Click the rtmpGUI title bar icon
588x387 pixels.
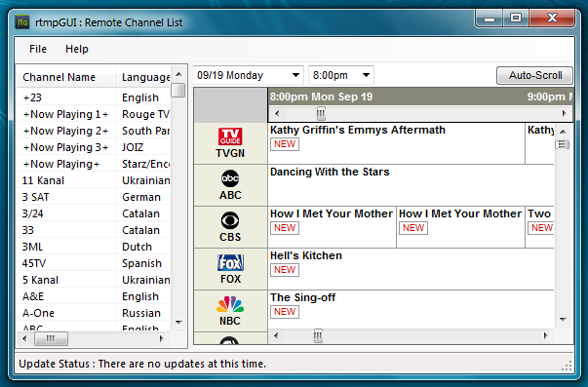pyautogui.click(x=22, y=22)
